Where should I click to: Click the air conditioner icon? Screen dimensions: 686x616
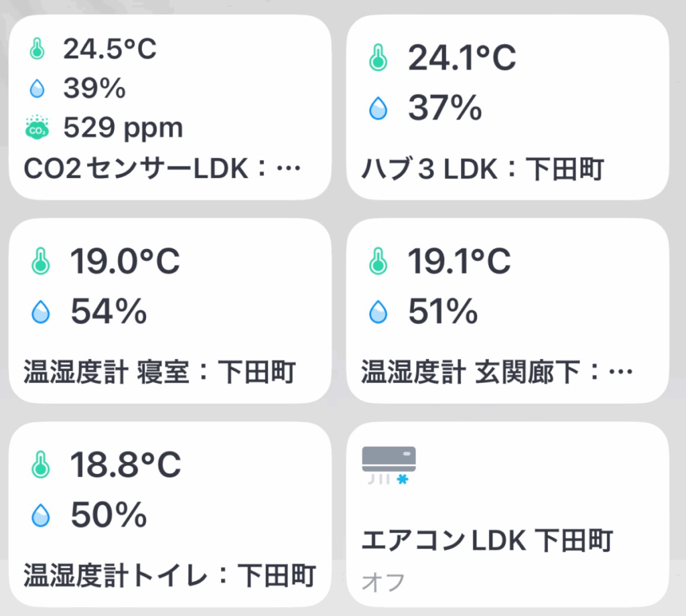click(x=389, y=465)
